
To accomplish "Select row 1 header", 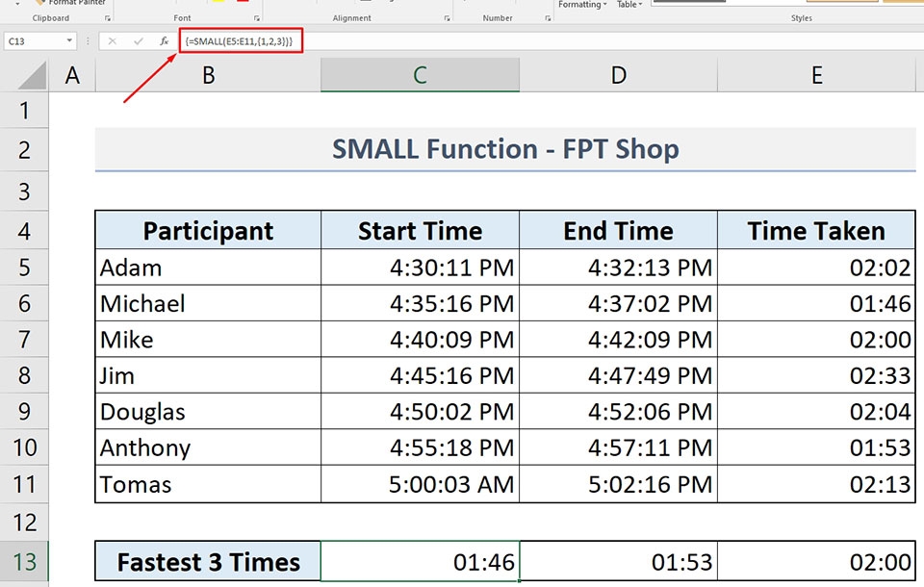I will point(24,111).
